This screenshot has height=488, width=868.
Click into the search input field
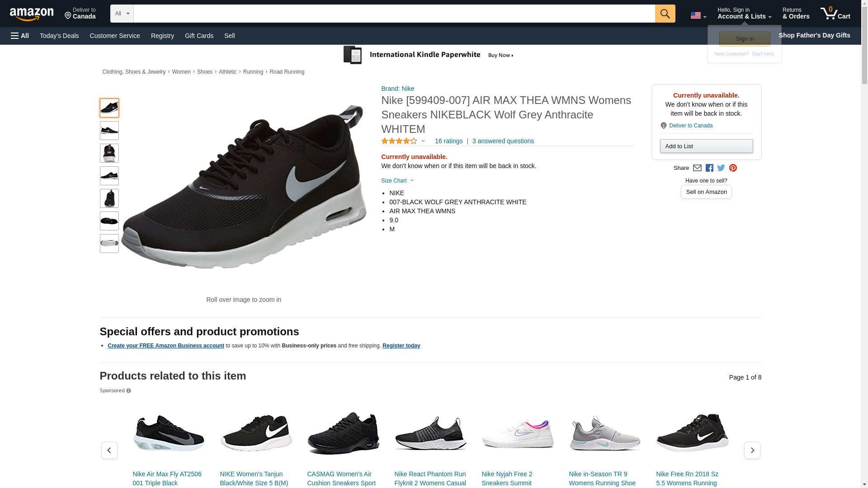(393, 14)
